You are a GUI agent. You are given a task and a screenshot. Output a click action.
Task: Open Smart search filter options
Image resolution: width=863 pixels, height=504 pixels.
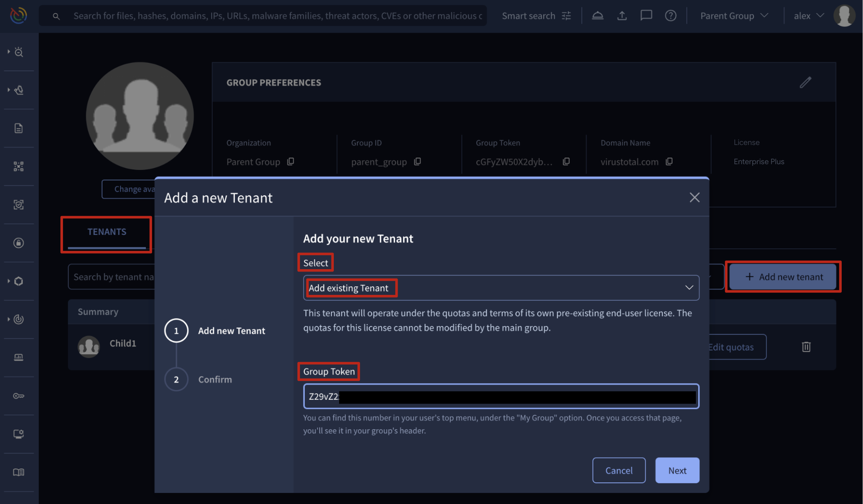pos(566,16)
